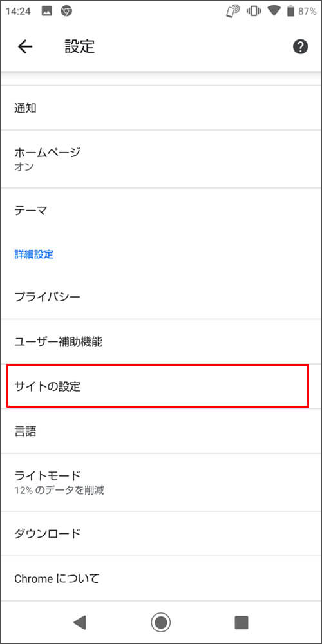Open the help question mark icon
Viewport: 322px width, 644px height.
[x=300, y=47]
